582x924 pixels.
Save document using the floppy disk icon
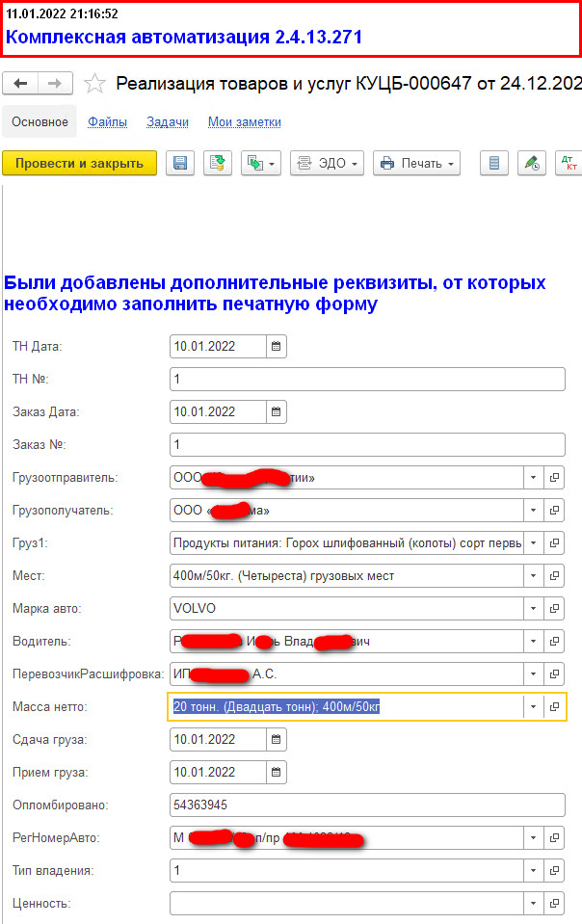point(180,163)
